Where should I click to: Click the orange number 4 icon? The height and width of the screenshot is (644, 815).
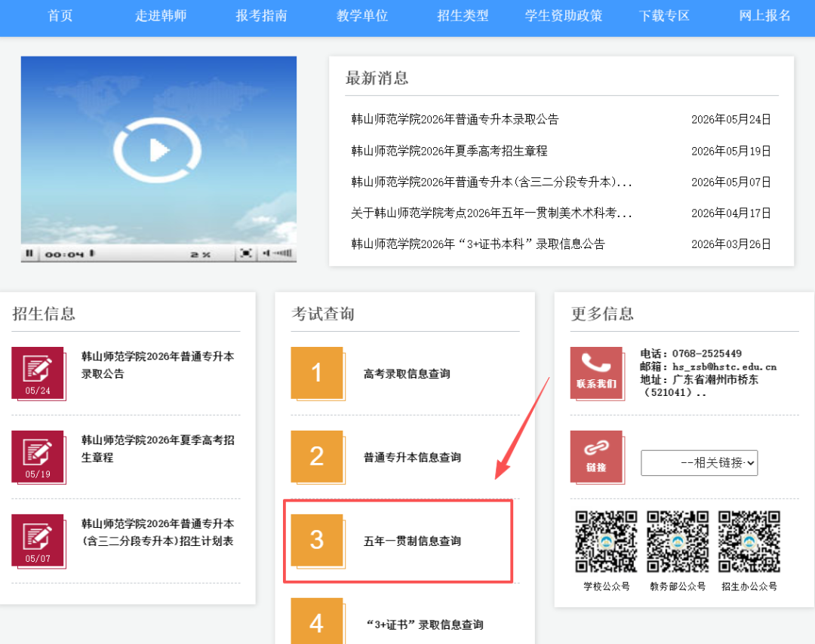pyautogui.click(x=317, y=622)
